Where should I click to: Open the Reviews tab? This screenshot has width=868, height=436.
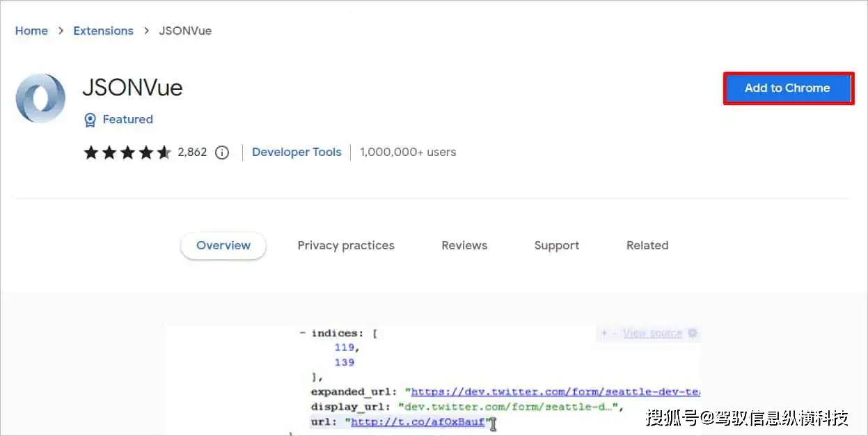pos(464,246)
